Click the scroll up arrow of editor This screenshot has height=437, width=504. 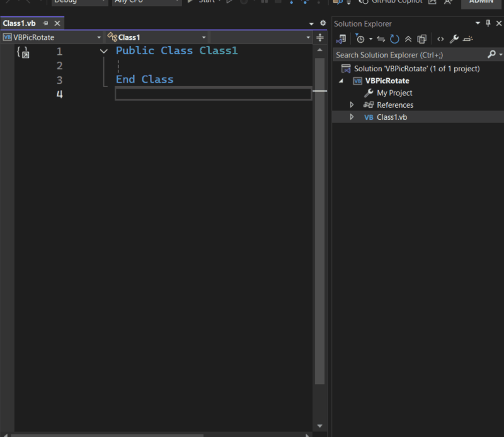click(319, 50)
